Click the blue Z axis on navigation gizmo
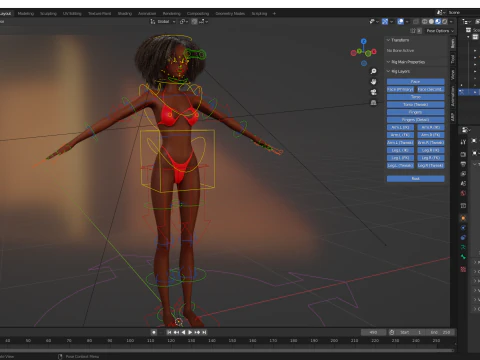The height and width of the screenshot is (360, 480). pos(364,41)
